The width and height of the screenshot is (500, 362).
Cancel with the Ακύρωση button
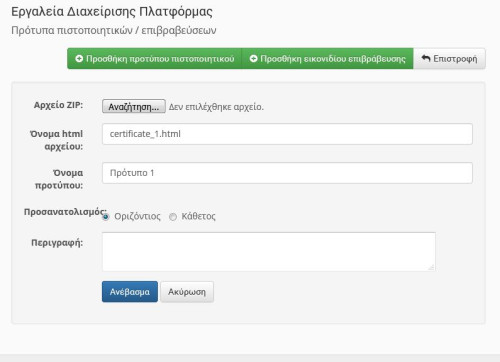187,292
